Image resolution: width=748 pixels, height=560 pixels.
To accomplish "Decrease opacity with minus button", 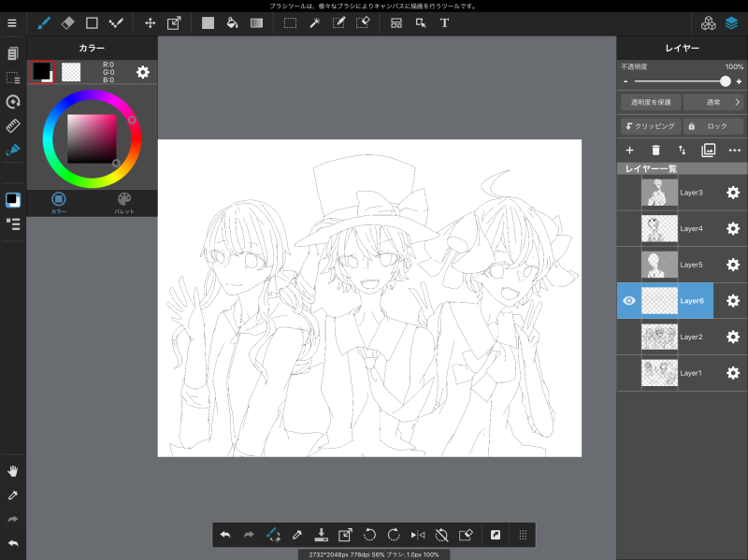I will [626, 81].
